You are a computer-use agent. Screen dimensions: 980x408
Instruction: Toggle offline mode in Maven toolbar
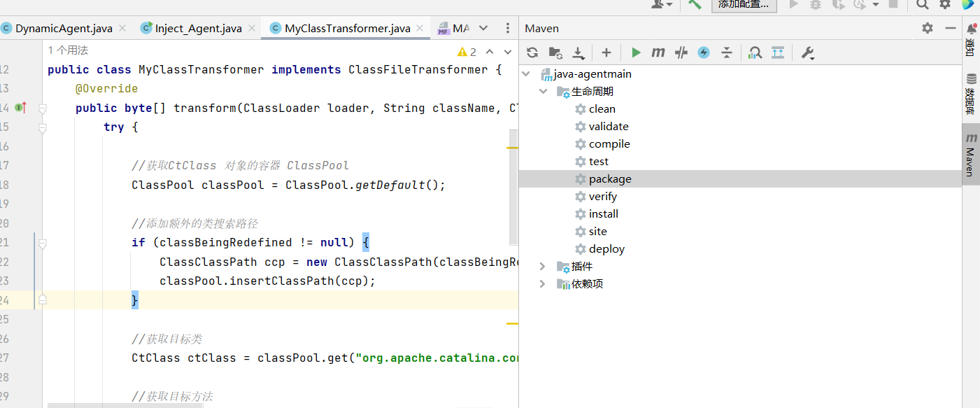click(x=681, y=52)
